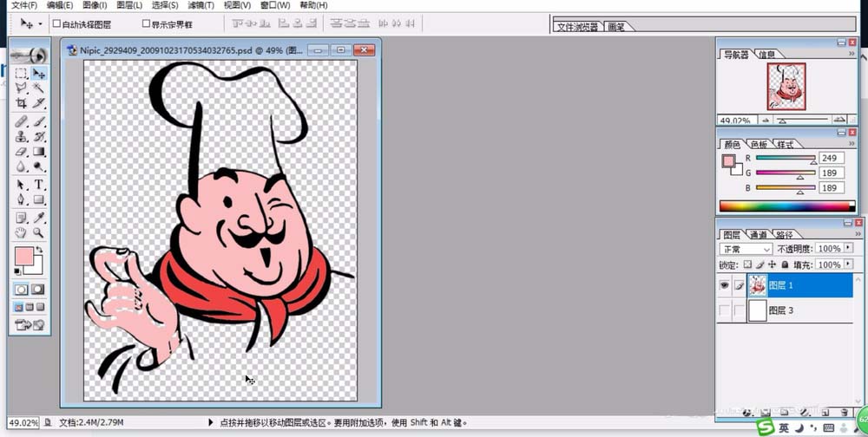Viewport: 868px width, 437px height.
Task: Select the Crop tool
Action: click(21, 103)
